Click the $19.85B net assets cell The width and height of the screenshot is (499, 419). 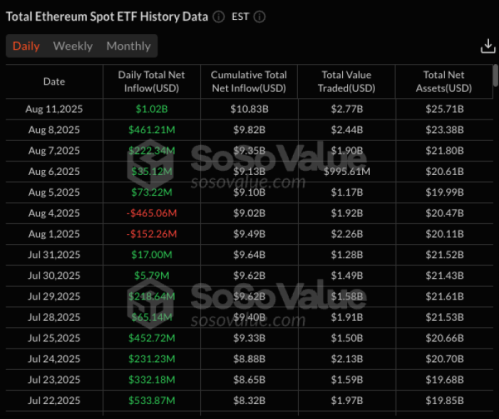tap(444, 400)
